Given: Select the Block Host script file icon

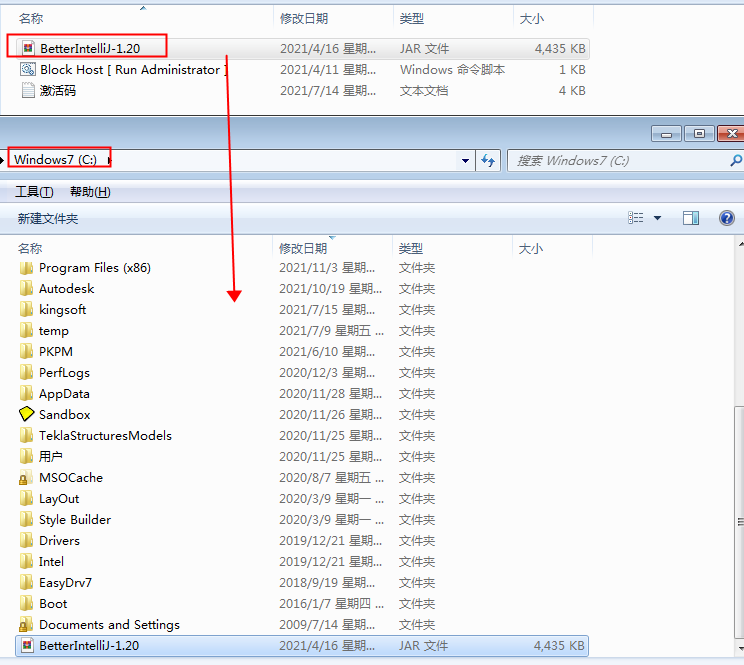Looking at the screenshot, I should tap(28, 70).
